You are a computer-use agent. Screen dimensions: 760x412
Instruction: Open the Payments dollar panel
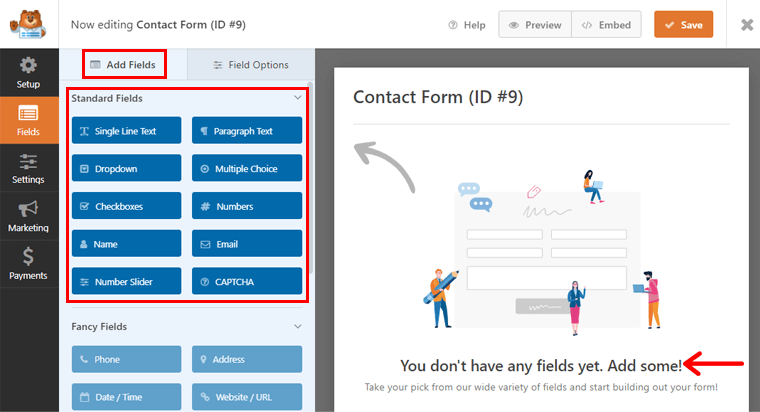click(28, 263)
